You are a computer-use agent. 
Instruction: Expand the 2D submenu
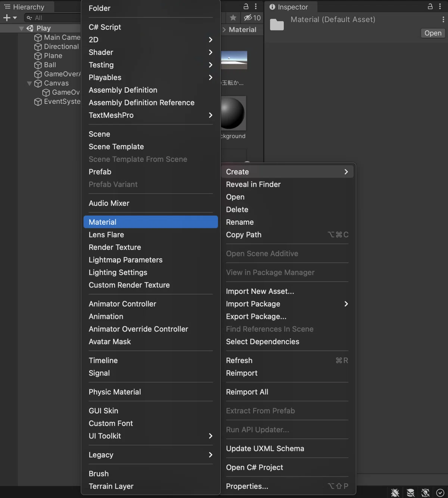pyautogui.click(x=150, y=40)
